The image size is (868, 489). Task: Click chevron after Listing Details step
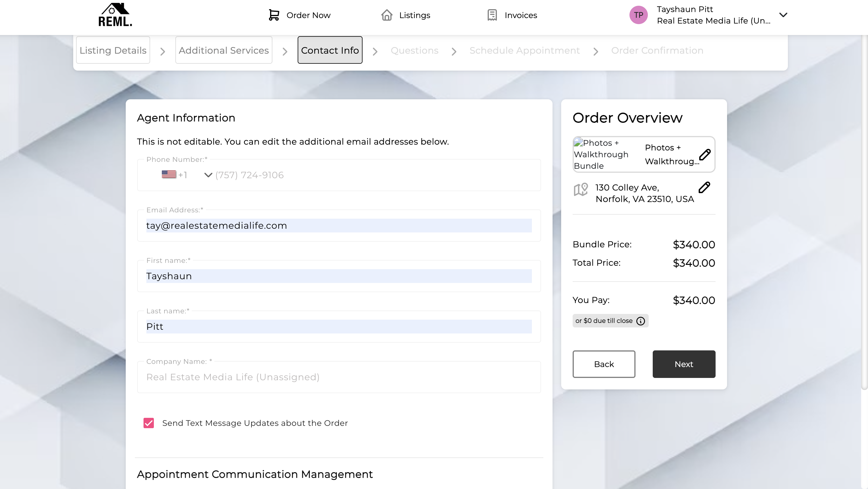tap(163, 51)
